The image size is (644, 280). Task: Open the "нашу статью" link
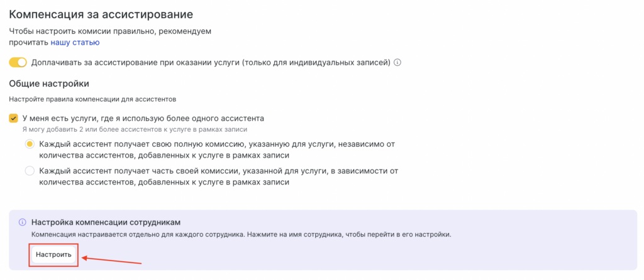(x=75, y=43)
